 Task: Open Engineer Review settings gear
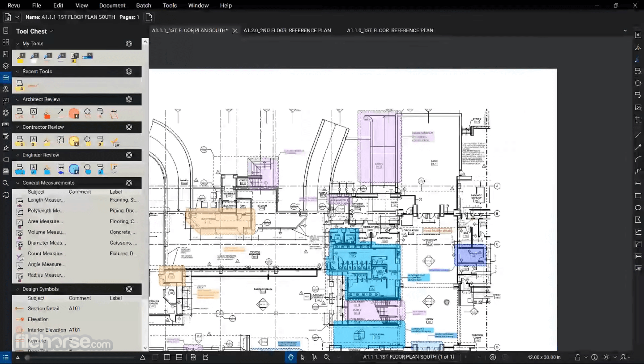coord(129,155)
